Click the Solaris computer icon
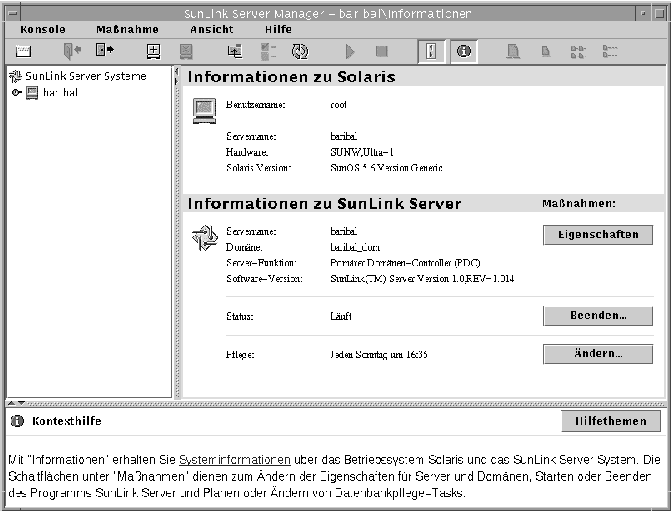Image resolution: width=672 pixels, height=511 pixels. pyautogui.click(x=204, y=111)
